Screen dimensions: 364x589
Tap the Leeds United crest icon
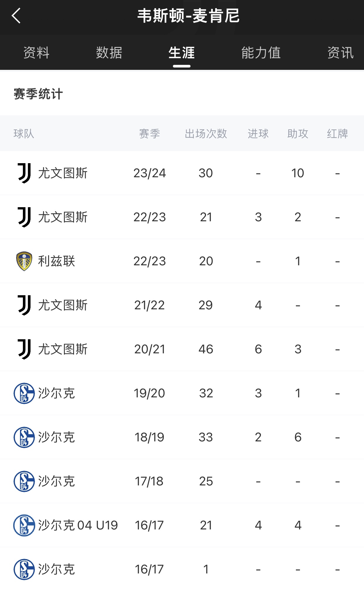[24, 261]
